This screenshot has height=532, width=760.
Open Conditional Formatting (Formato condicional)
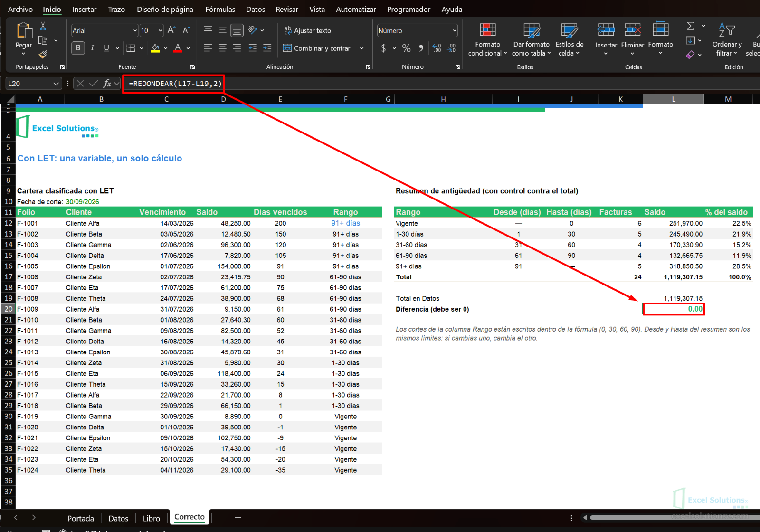tap(487, 40)
